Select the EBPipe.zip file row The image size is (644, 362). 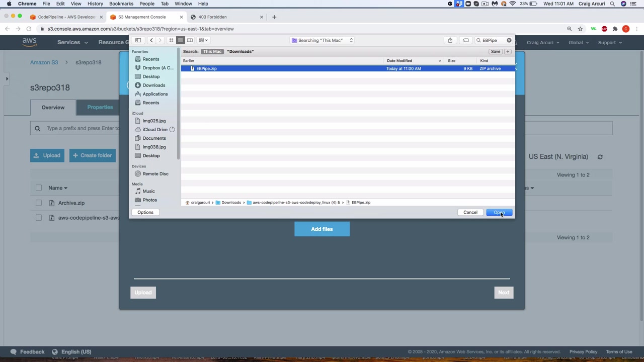348,68
